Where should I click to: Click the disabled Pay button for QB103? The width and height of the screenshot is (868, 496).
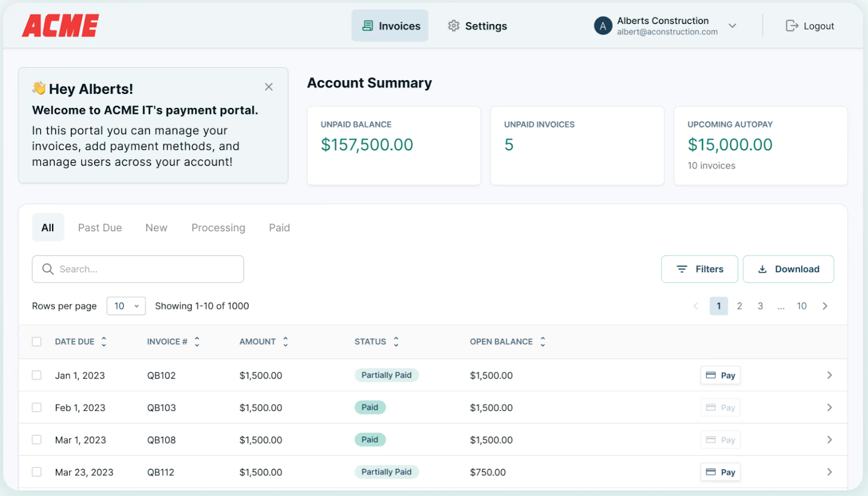pyautogui.click(x=720, y=408)
